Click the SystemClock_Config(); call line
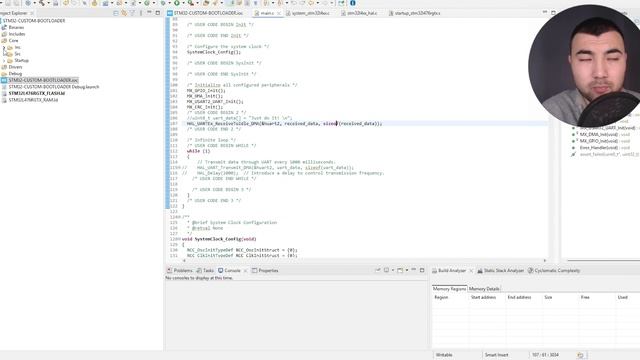This screenshot has width=640, height=360. coord(214,52)
